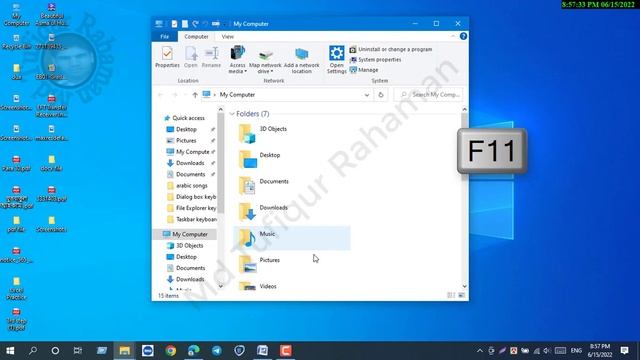Click the Cortana circle on taskbar
The width and height of the screenshot is (640, 360).
(x=55, y=351)
